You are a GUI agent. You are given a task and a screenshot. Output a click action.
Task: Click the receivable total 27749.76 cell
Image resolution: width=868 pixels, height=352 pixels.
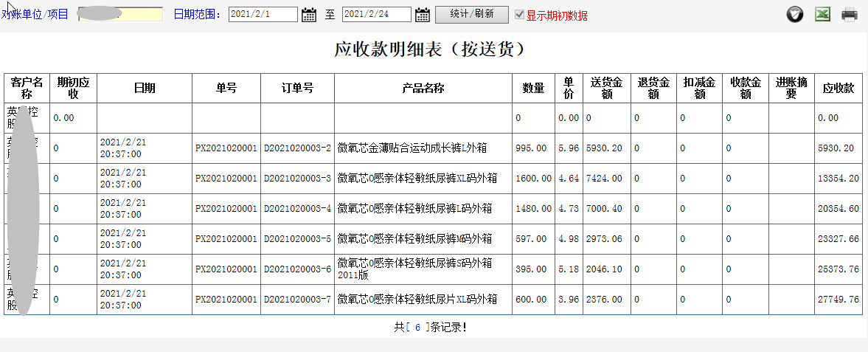838,300
